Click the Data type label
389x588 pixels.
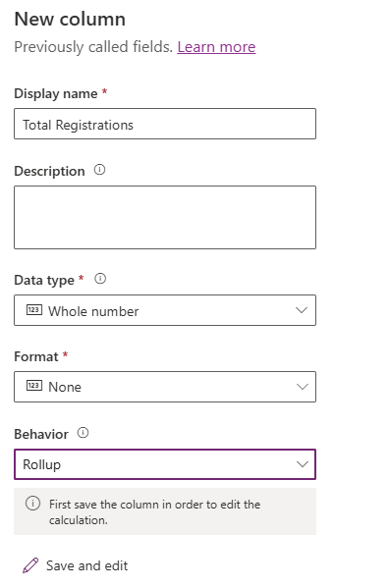[x=44, y=280]
